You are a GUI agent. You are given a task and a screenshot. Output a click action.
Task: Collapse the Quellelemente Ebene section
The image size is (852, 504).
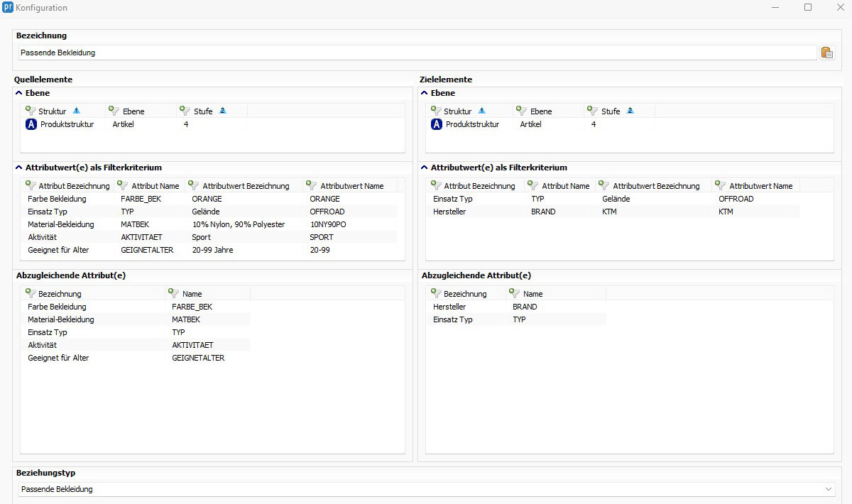[18, 93]
